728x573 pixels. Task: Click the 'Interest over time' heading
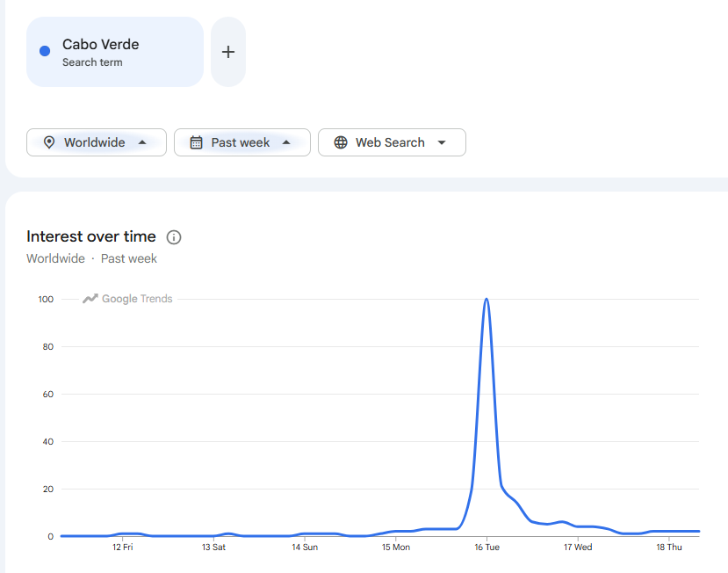coord(91,236)
